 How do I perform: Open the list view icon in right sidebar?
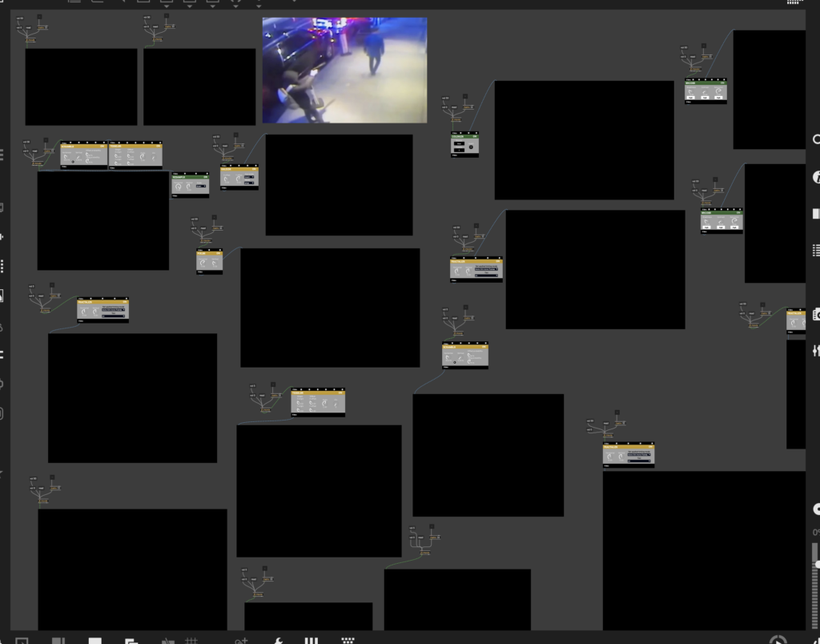coord(816,251)
